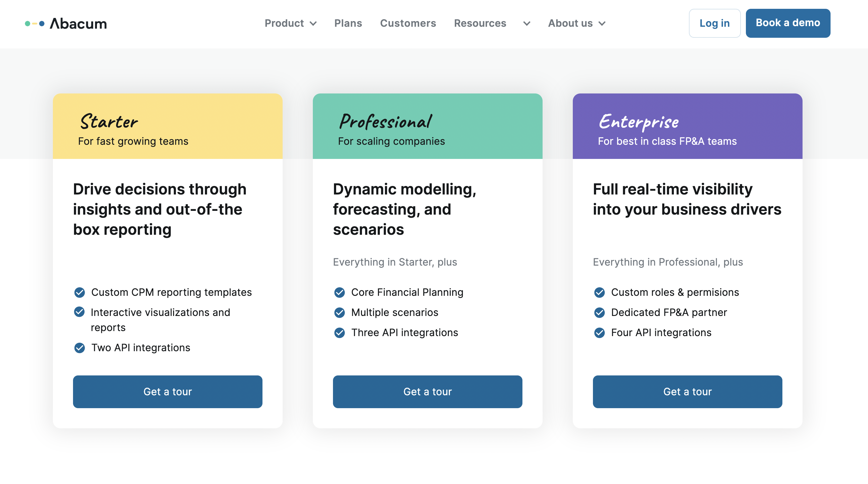Expand the Product dropdown menu
This screenshot has height=484, width=868.
point(290,23)
